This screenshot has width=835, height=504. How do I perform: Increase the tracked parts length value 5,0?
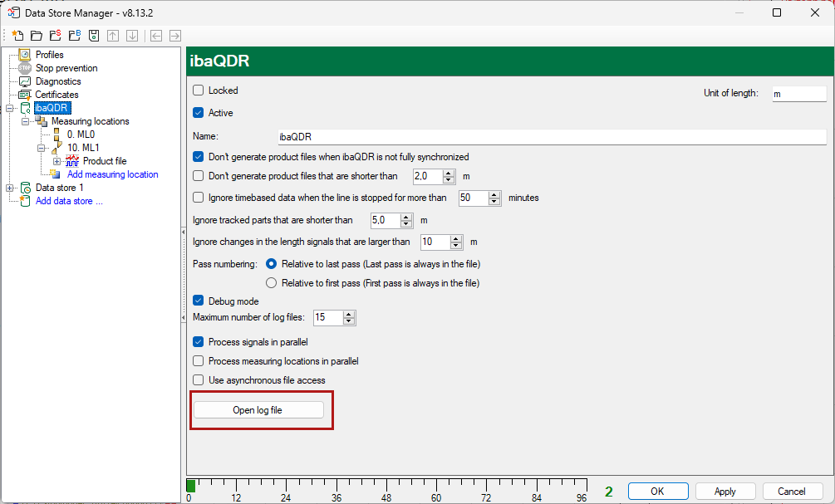[406, 218]
